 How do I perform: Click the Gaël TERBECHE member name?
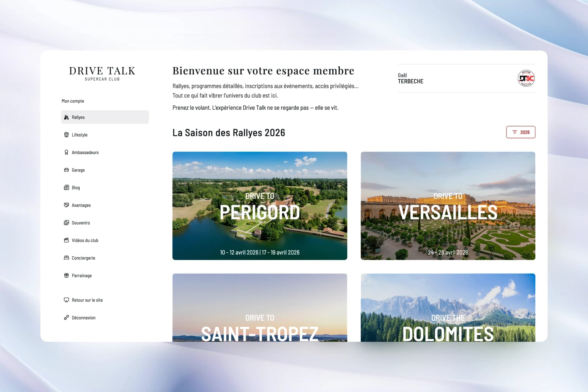410,78
